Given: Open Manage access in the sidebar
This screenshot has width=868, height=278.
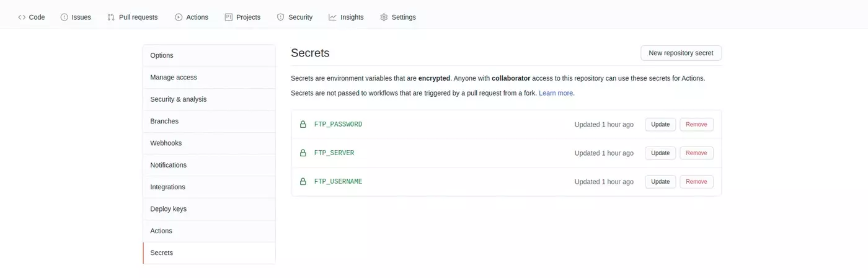Looking at the screenshot, I should tap(174, 78).
